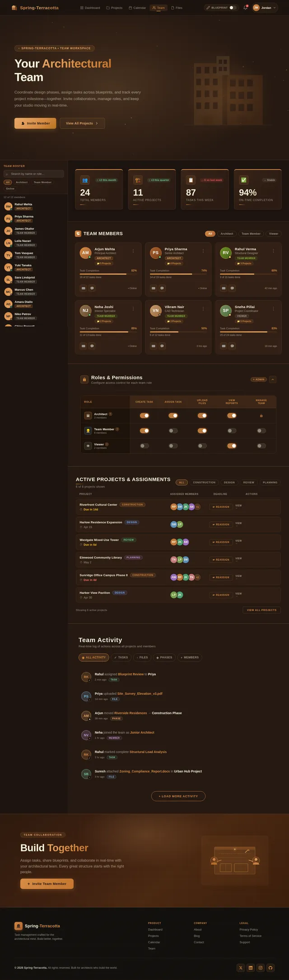Screen dimensions: 289x980
Task: Open the GitHub icon in the footer
Action: pyautogui.click(x=270, y=967)
